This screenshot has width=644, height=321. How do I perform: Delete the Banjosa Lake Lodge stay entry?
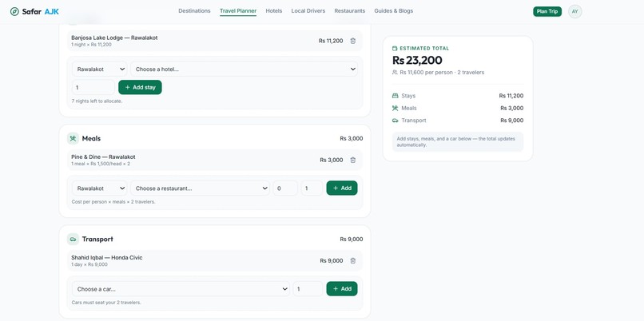click(353, 41)
